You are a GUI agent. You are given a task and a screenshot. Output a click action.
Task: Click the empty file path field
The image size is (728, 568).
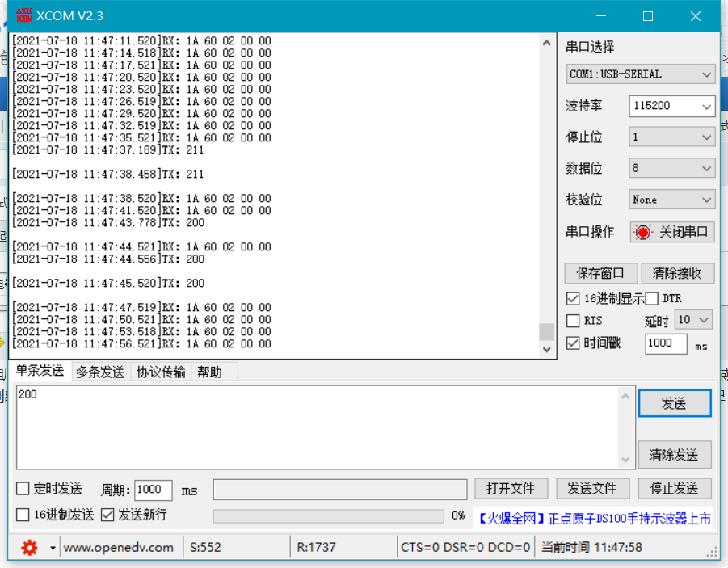340,490
